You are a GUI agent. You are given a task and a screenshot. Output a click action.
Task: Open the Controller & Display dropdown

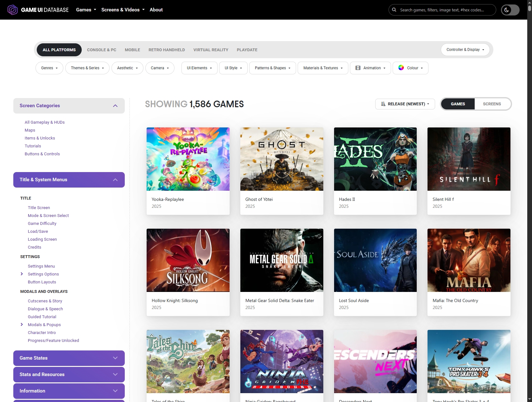(x=465, y=50)
